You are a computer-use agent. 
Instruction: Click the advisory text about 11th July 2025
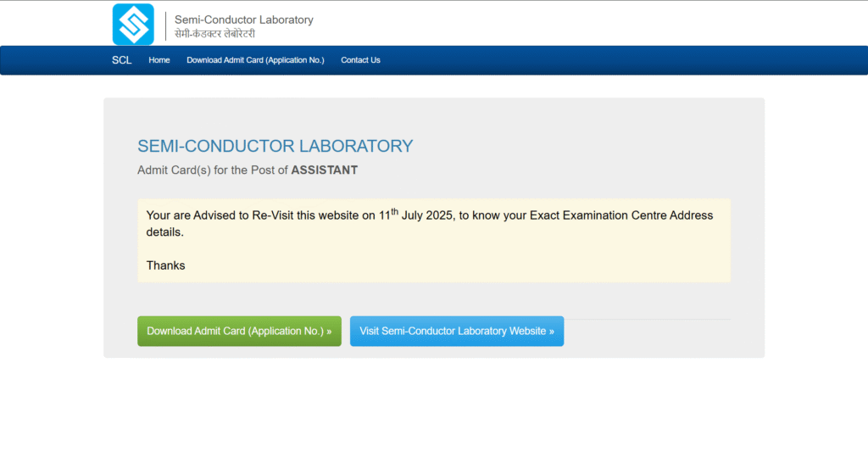click(430, 223)
